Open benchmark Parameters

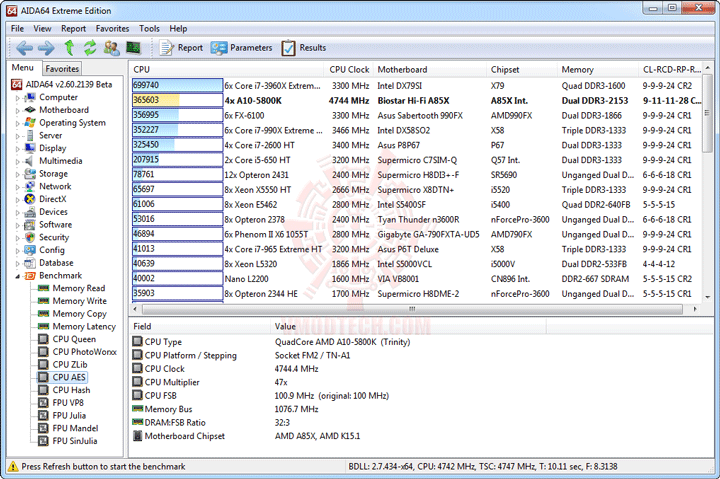[242, 48]
